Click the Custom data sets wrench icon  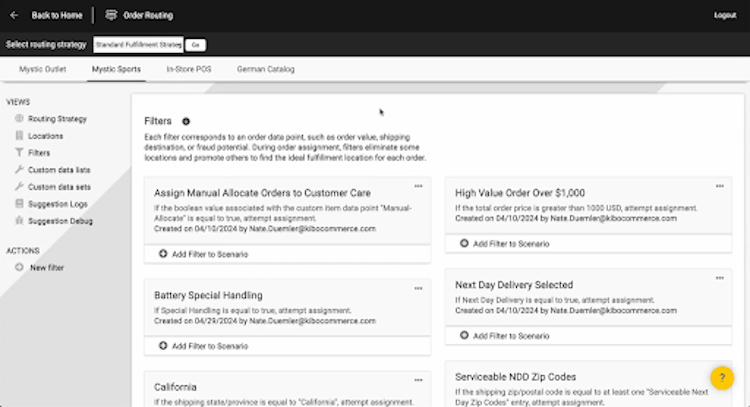point(19,187)
